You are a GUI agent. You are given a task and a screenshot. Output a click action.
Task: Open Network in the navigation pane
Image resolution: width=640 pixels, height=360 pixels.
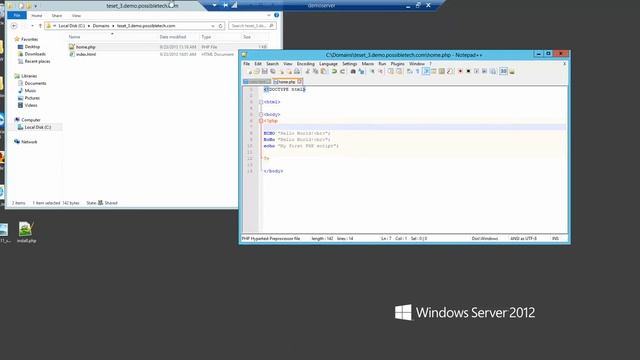coord(29,142)
